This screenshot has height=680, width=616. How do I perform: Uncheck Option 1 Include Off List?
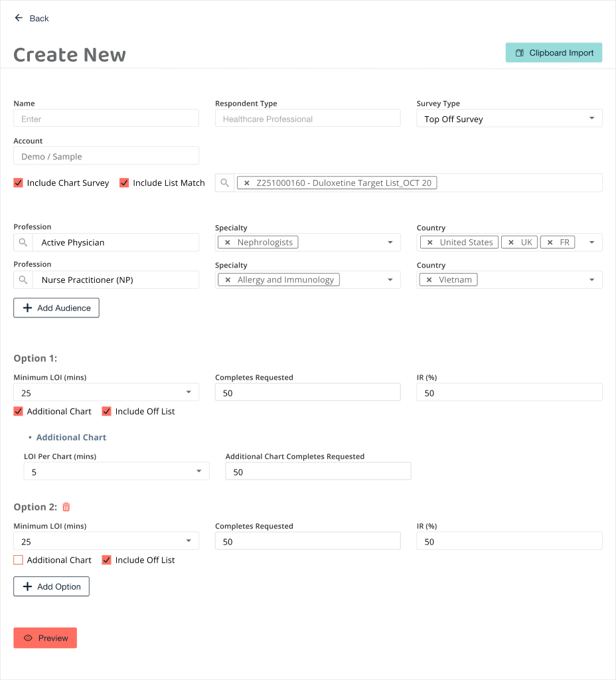107,411
